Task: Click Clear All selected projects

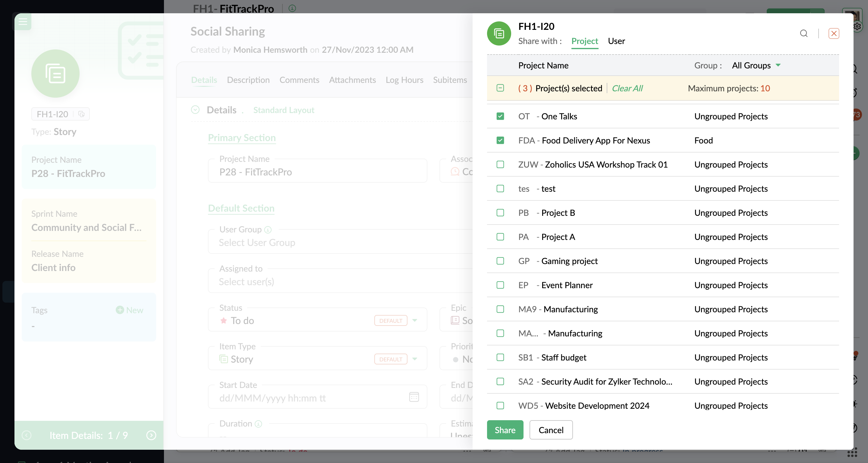Action: point(627,88)
